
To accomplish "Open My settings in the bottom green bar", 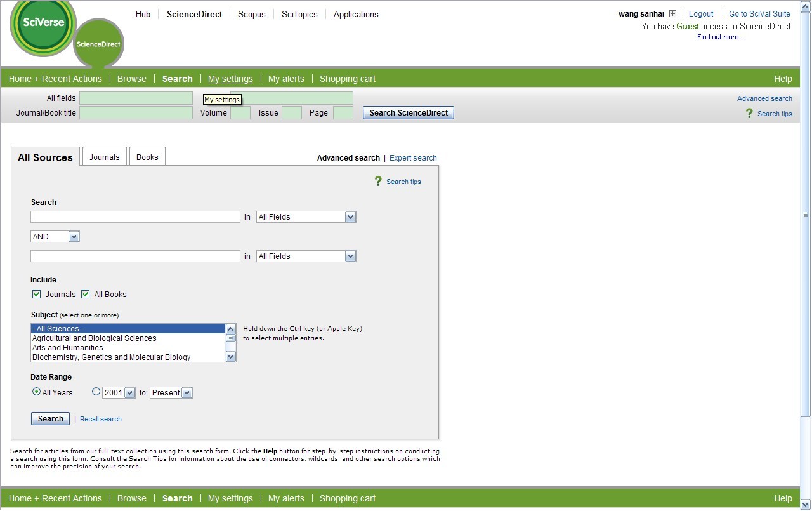I will tap(230, 498).
